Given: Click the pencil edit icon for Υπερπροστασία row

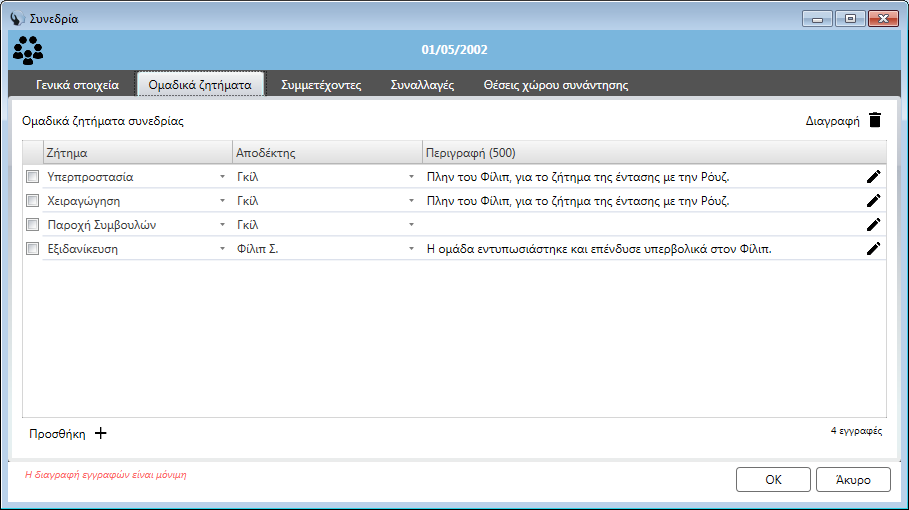Looking at the screenshot, I should pyautogui.click(x=874, y=177).
